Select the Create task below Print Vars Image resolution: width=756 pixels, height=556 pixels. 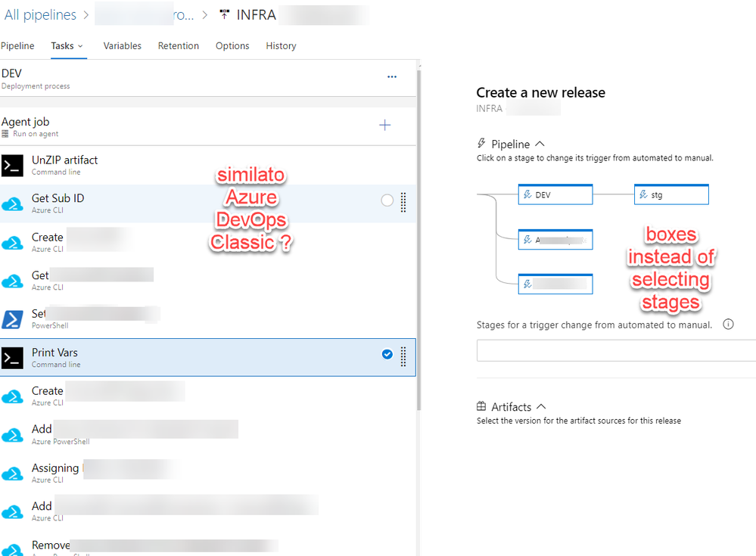coord(208,396)
